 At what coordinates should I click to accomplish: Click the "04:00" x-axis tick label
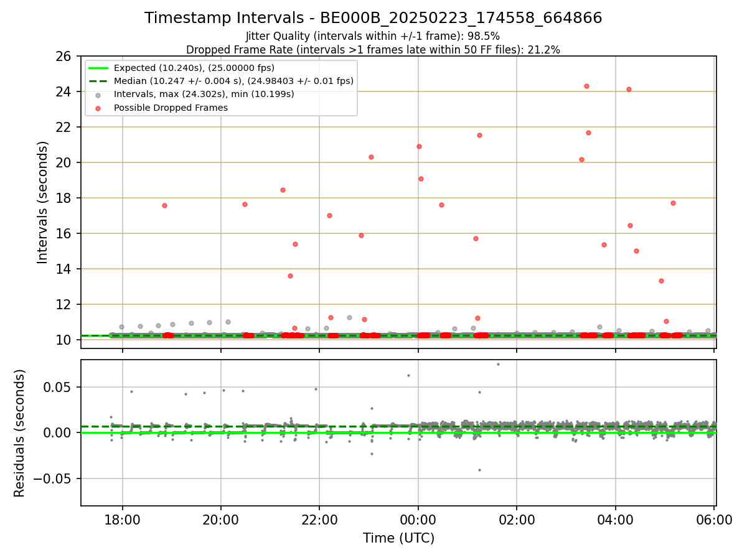coord(616,520)
